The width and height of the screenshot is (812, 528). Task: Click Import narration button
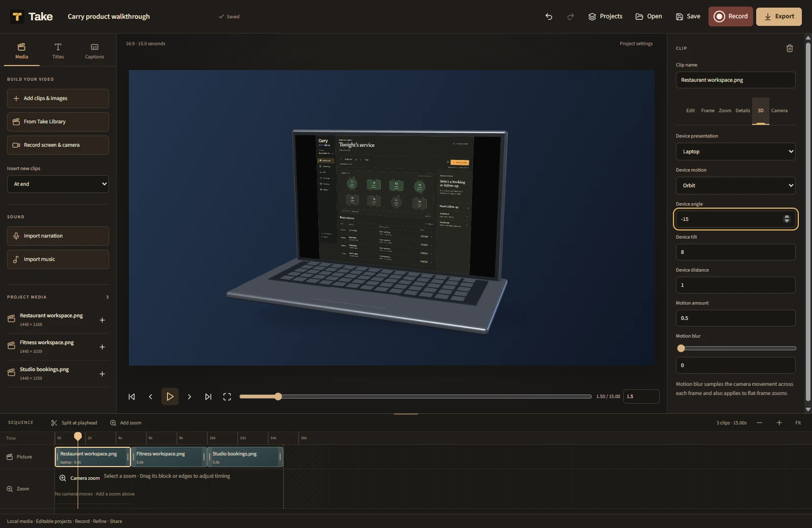58,236
